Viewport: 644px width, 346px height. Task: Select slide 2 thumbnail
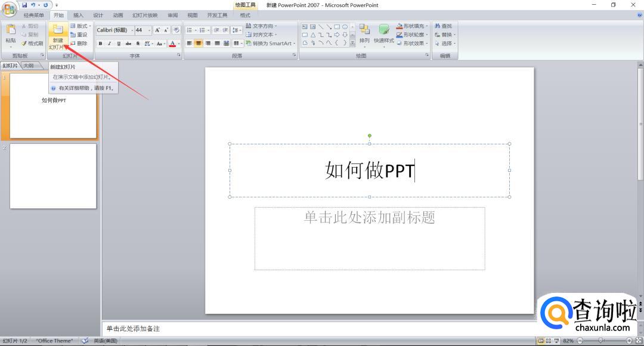tap(53, 176)
